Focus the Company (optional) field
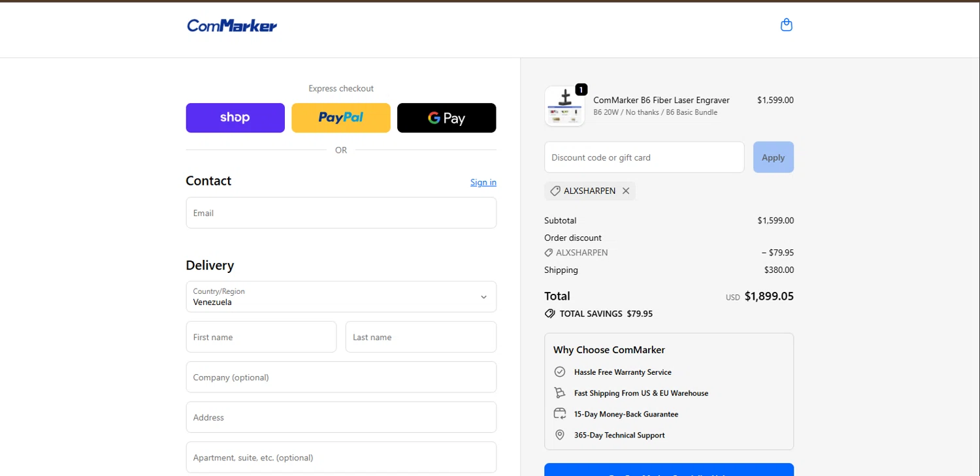 341,377
